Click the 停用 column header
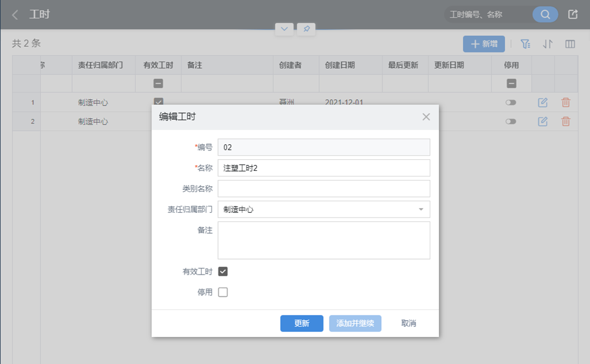 [512, 65]
